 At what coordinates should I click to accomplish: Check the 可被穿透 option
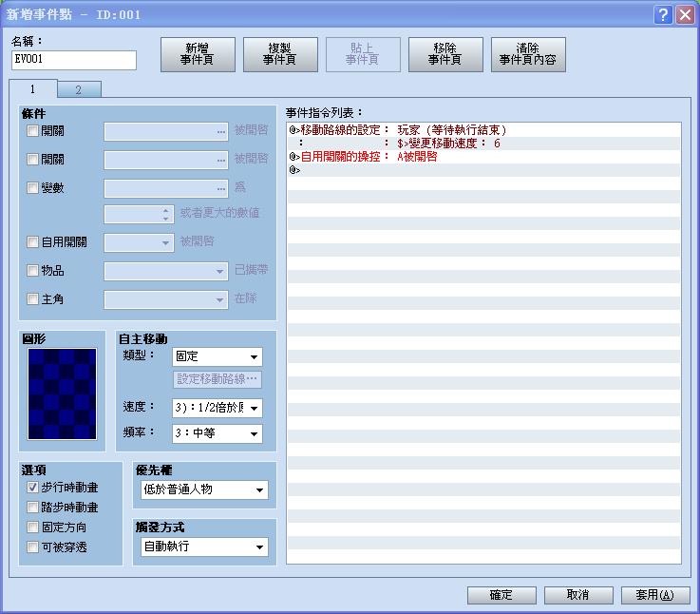coord(32,547)
